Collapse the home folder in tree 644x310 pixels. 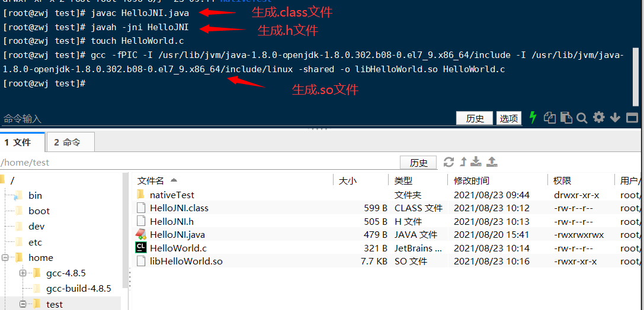(5, 257)
